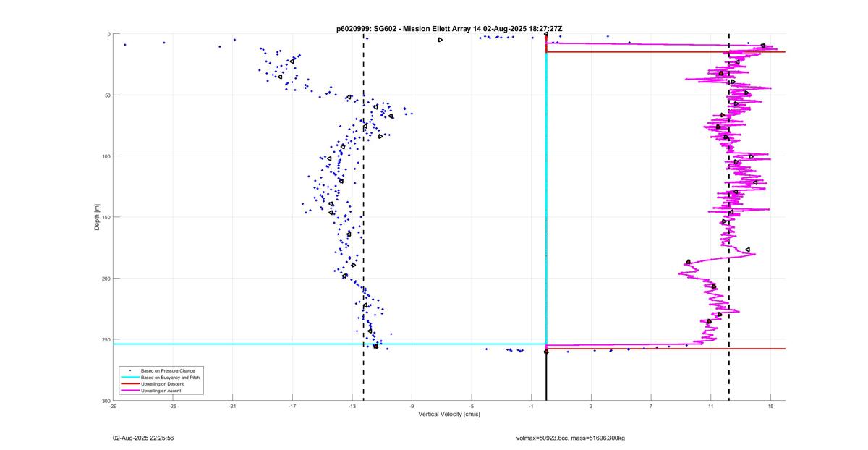Click the x-axis tick label '-1'

(531, 407)
